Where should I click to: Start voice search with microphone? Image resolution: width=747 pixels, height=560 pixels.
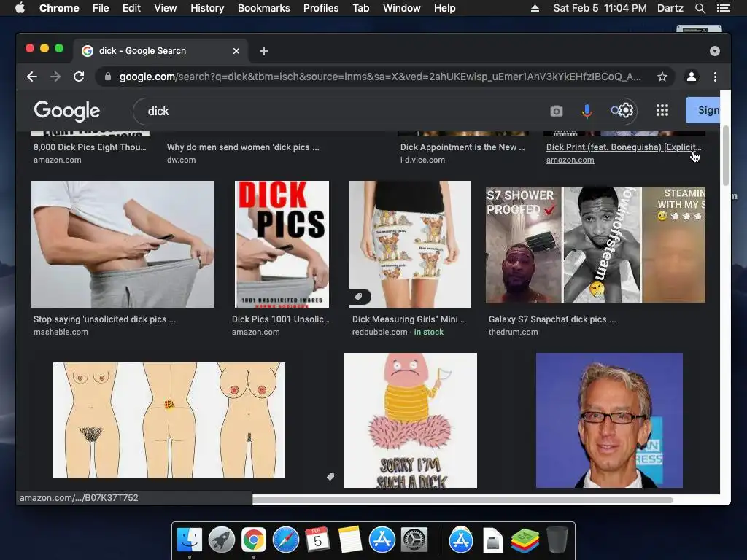pyautogui.click(x=587, y=111)
